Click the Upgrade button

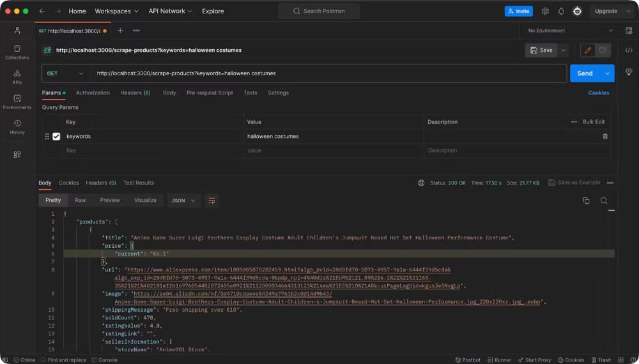pos(606,11)
